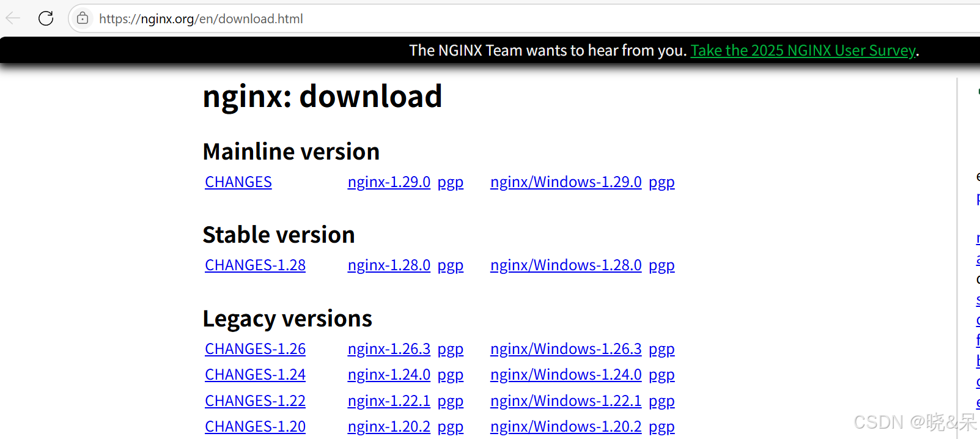980x439 pixels.
Task: Open pgp signature for nginx-1.24.0
Action: [x=451, y=375]
